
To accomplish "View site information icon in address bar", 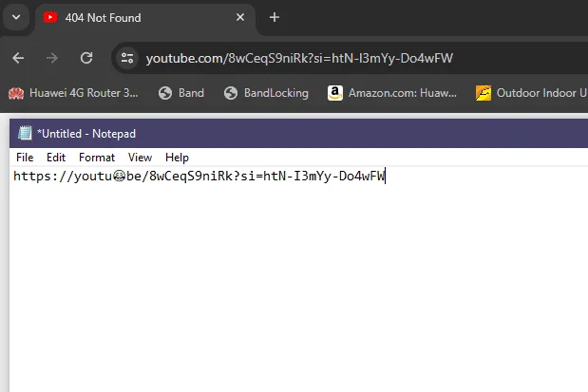I will coord(127,58).
